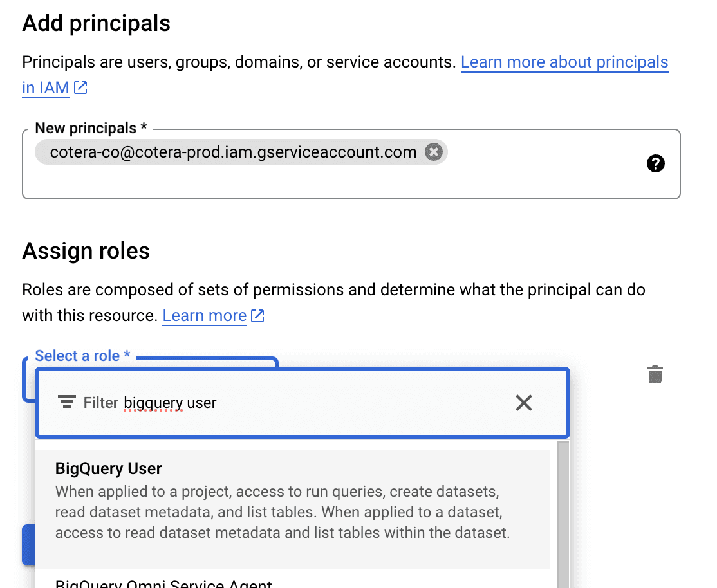Open 'Learn more about principals' link
This screenshot has height=588, width=717.
564,62
